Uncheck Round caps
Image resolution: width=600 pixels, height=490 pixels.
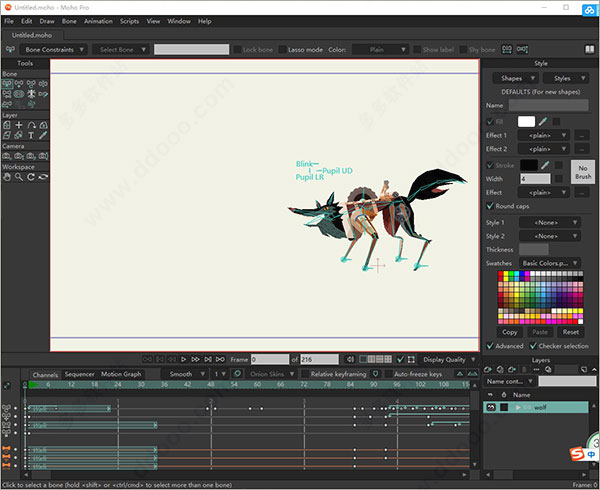[x=490, y=206]
